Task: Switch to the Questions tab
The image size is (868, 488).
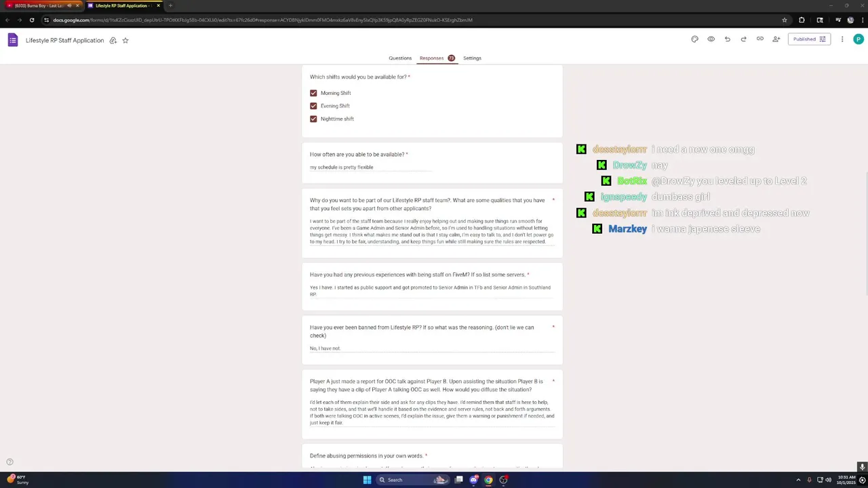Action: pos(400,58)
